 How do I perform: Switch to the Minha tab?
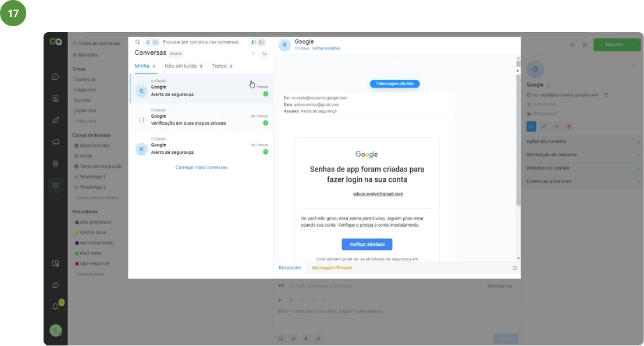point(145,66)
